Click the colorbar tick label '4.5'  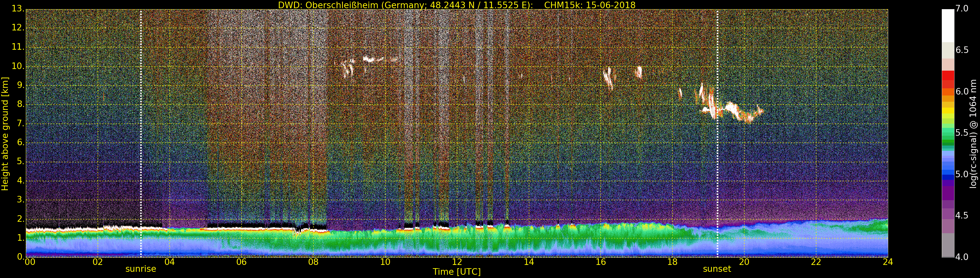pos(962,216)
